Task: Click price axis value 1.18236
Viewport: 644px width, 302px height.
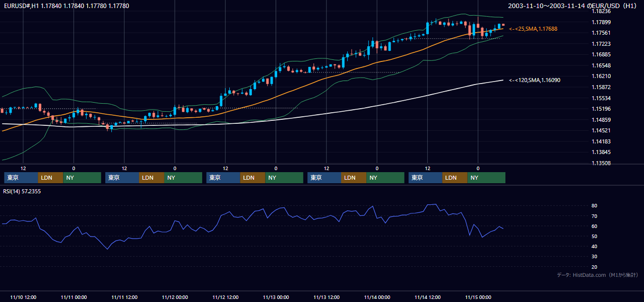Action: click(601, 11)
